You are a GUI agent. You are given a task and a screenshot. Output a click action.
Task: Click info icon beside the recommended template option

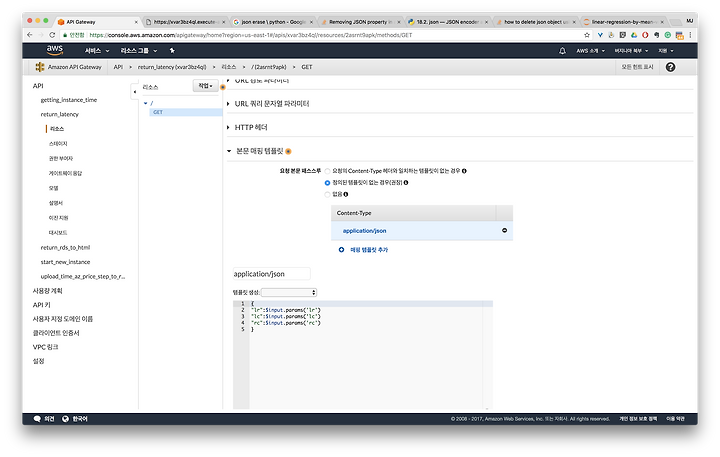coord(406,183)
